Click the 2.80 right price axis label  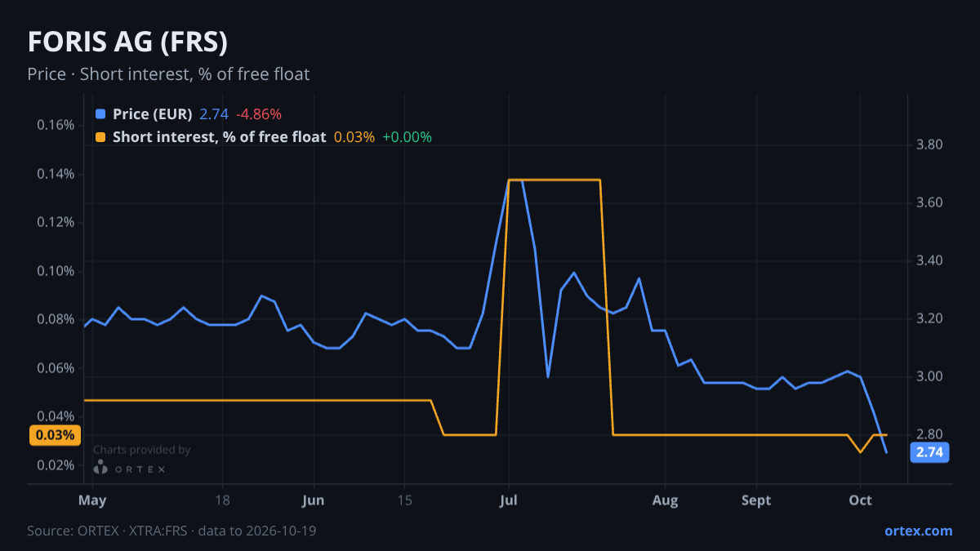(x=930, y=433)
